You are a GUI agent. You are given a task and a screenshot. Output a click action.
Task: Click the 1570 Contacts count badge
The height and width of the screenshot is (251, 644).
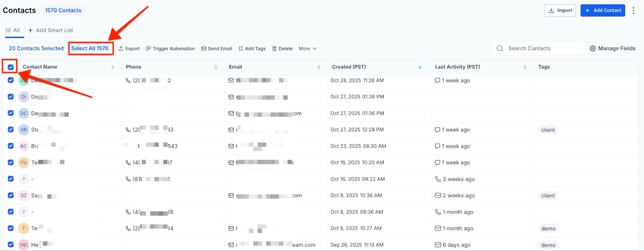tap(63, 10)
